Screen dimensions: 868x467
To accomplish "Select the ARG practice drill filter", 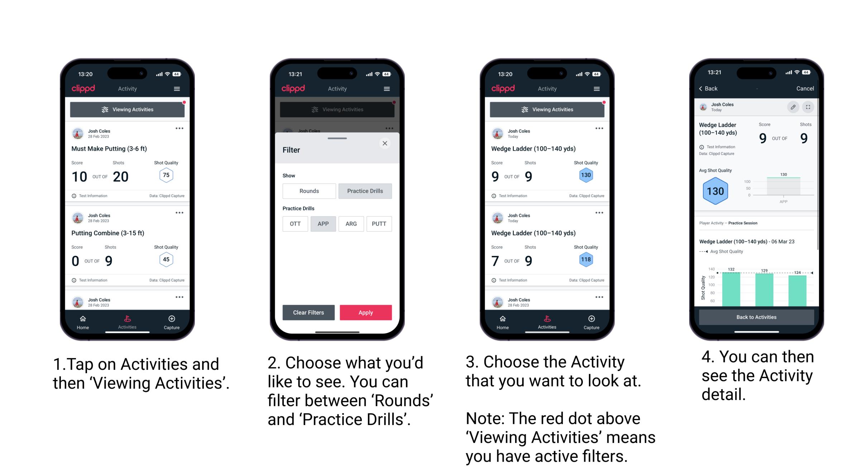I will click(351, 224).
